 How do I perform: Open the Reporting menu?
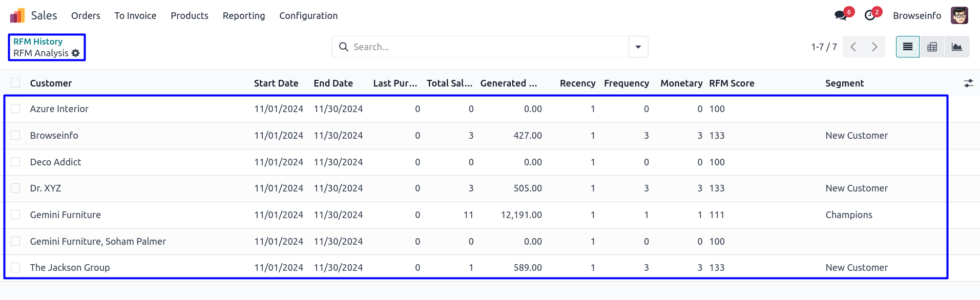[x=243, y=16]
